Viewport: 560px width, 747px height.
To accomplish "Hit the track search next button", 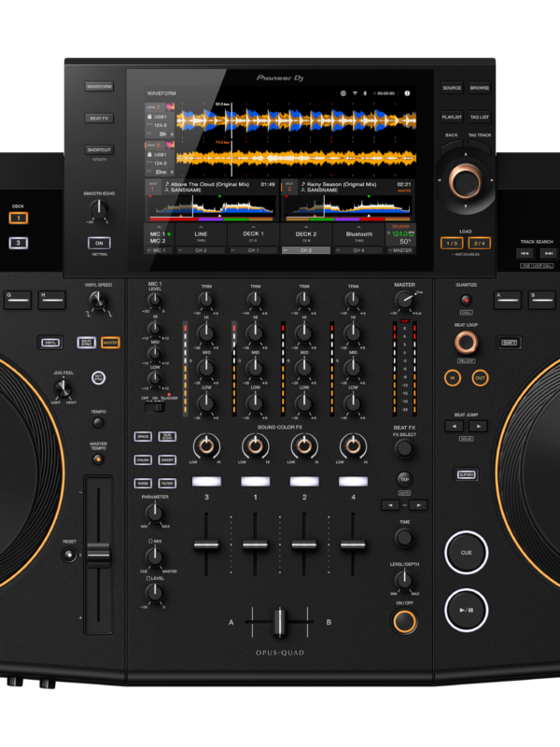I will tap(549, 253).
